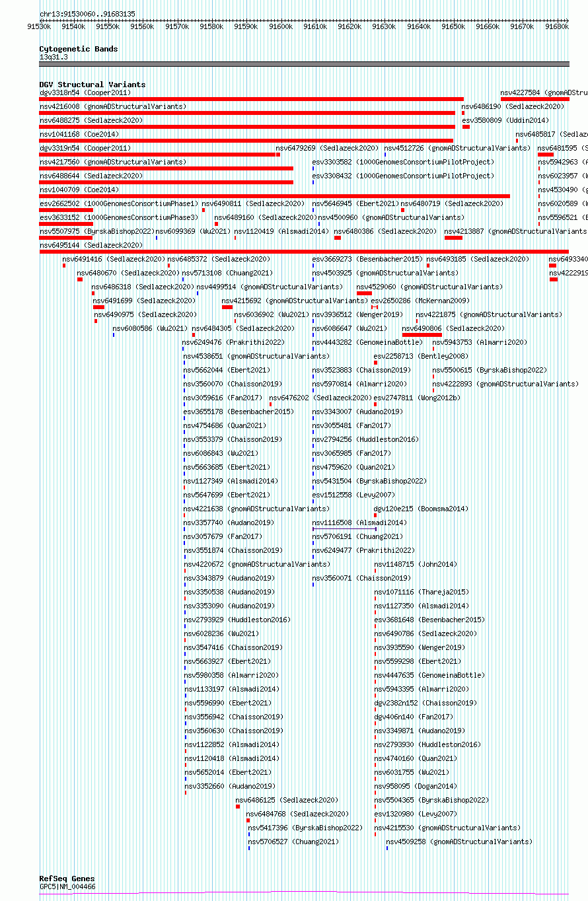Select variant nsv6495144 (Sedlazeck2020)

(91, 245)
